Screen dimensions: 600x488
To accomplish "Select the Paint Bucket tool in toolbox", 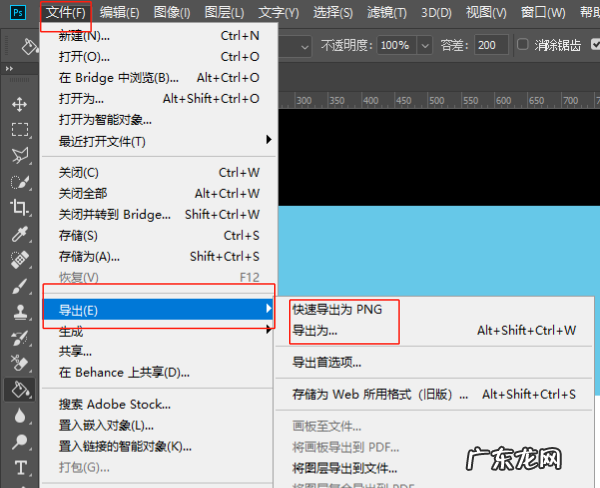I will point(20,390).
